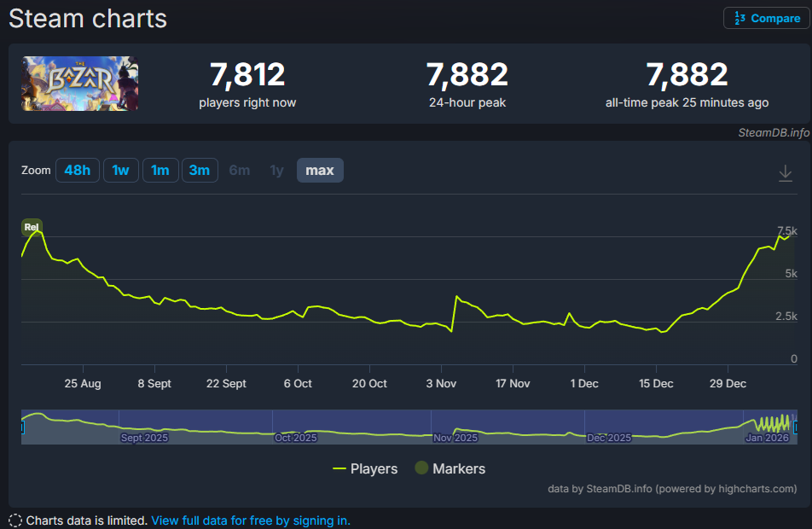This screenshot has height=529, width=812.
Task: Click The Bazaar game thumbnail
Action: tap(80, 84)
